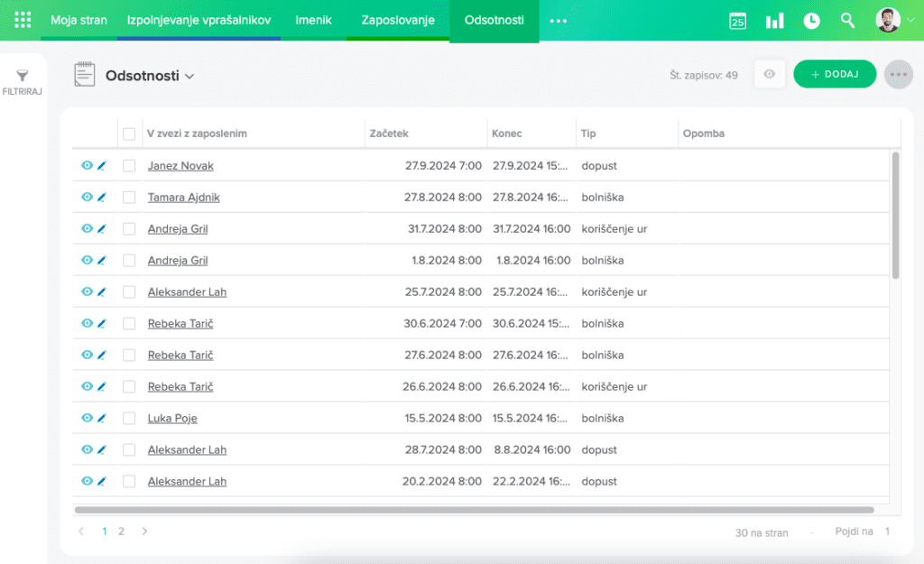
Task: Click the pencil edit icon for Janez Novak
Action: (x=102, y=166)
